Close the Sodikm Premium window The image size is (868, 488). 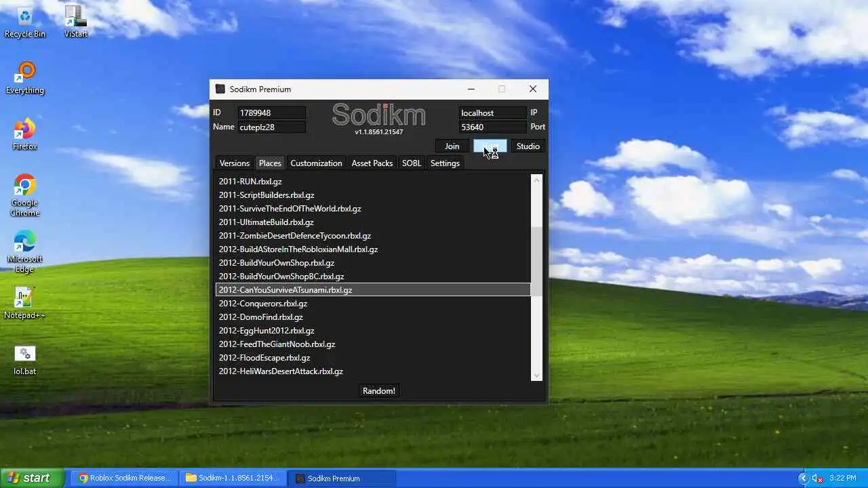tap(533, 89)
